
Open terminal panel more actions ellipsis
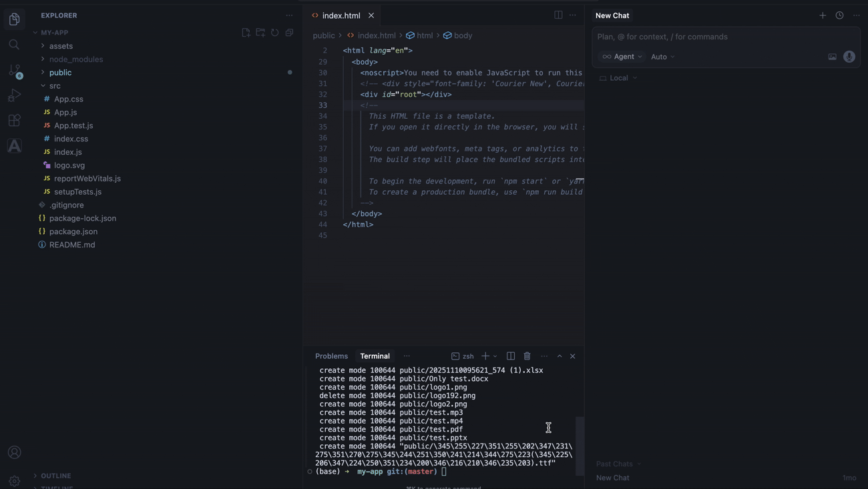544,356
